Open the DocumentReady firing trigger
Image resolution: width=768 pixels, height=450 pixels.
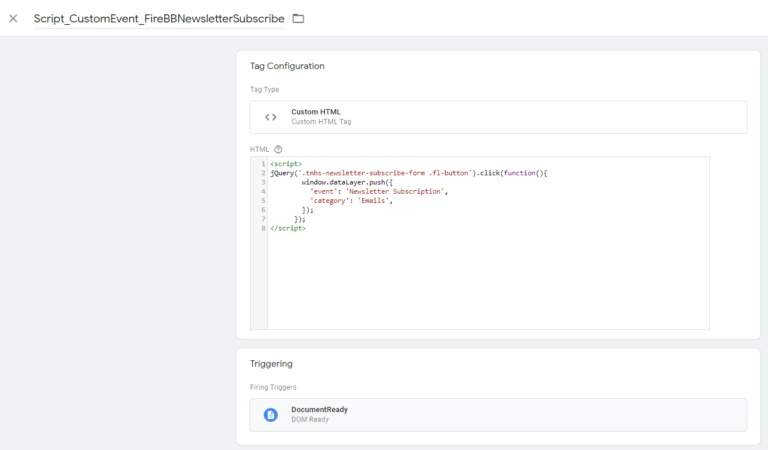click(x=498, y=415)
